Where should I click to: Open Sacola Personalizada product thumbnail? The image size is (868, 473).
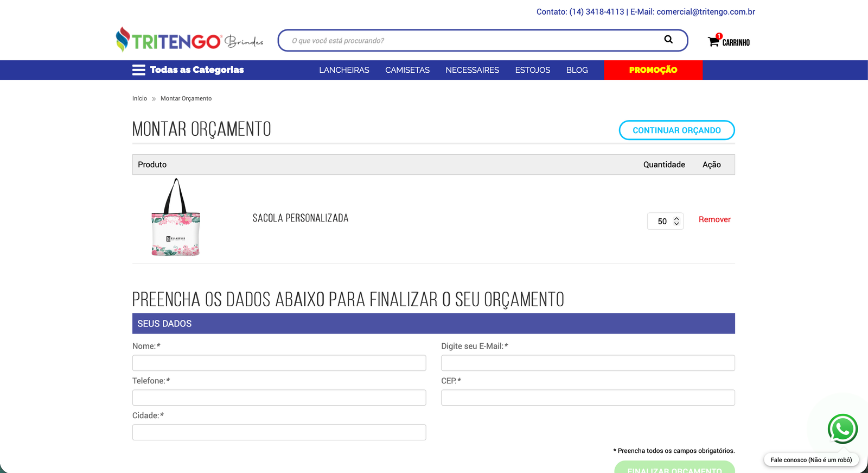(176, 217)
